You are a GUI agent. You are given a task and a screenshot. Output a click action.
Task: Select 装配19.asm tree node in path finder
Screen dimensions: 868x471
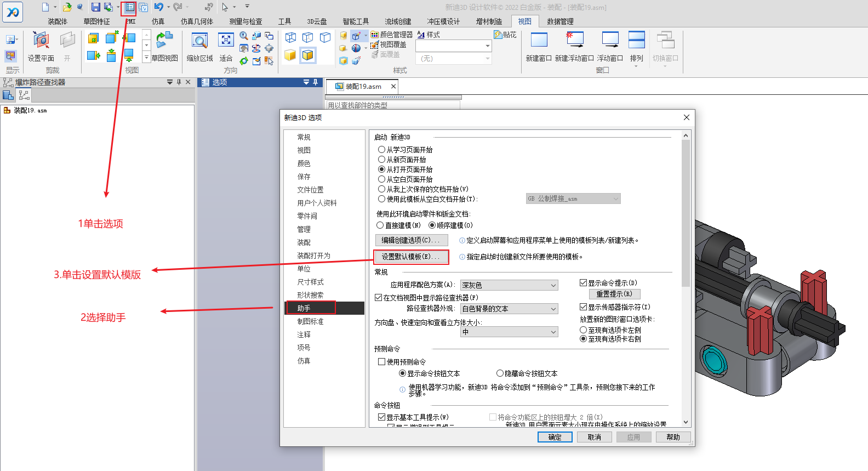tap(25, 110)
